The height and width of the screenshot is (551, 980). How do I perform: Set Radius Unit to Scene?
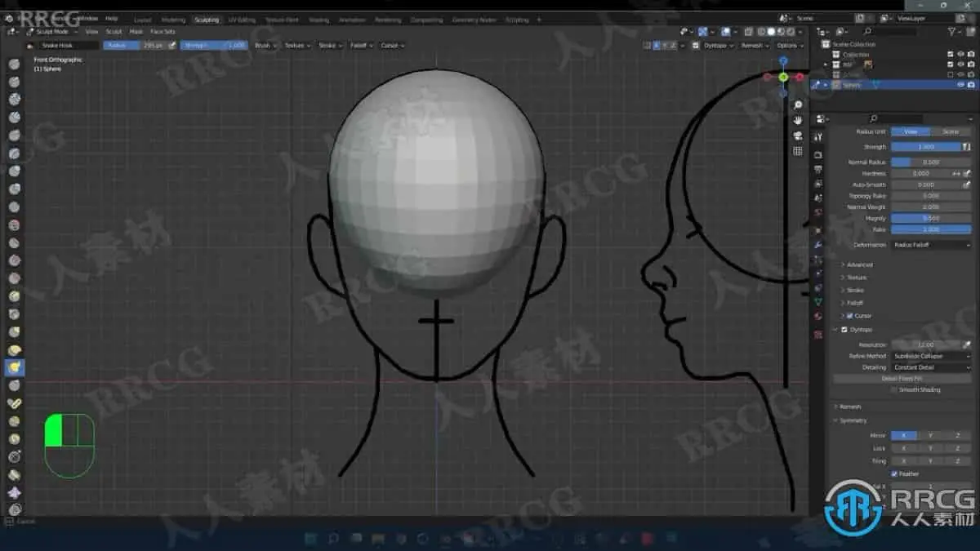(x=951, y=131)
